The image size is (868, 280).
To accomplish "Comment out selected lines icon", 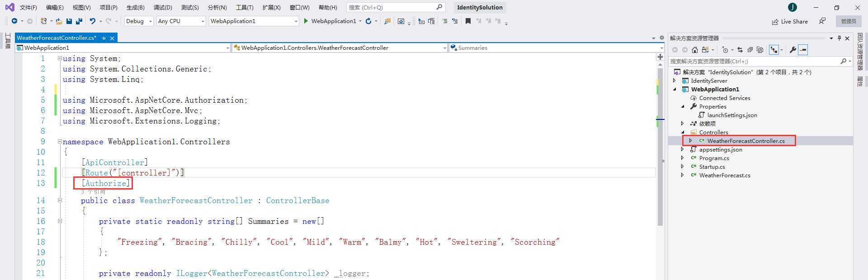I will click(x=445, y=21).
